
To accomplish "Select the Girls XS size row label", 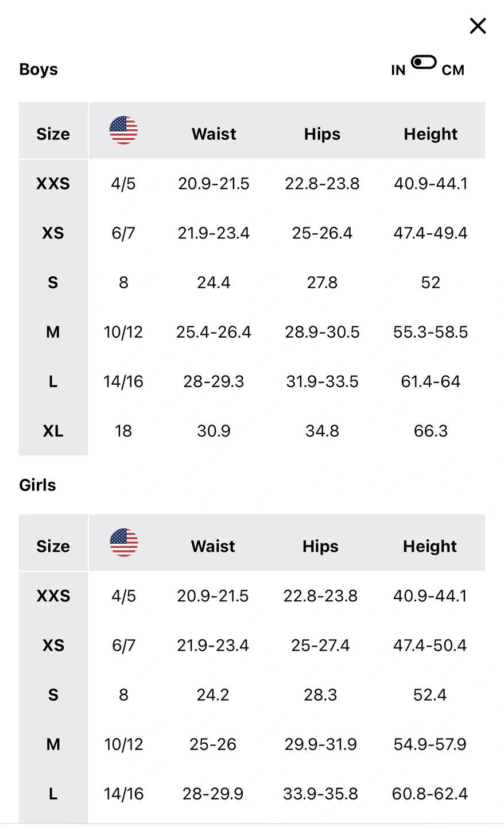I will pos(53,646).
